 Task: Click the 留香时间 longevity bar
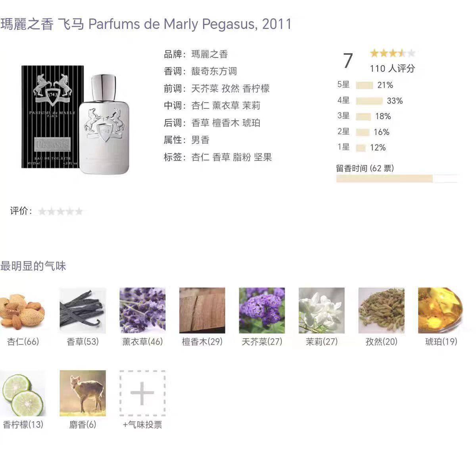pyautogui.click(x=397, y=179)
